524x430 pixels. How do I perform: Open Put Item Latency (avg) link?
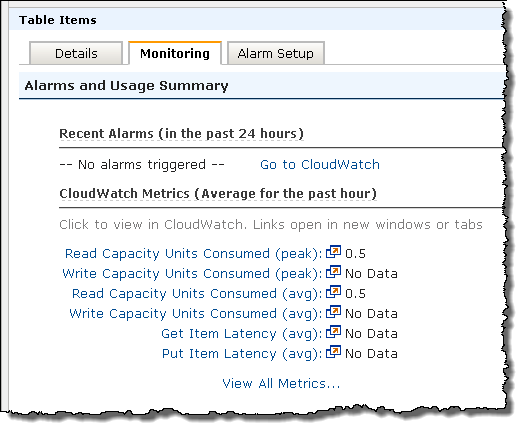pos(242,354)
